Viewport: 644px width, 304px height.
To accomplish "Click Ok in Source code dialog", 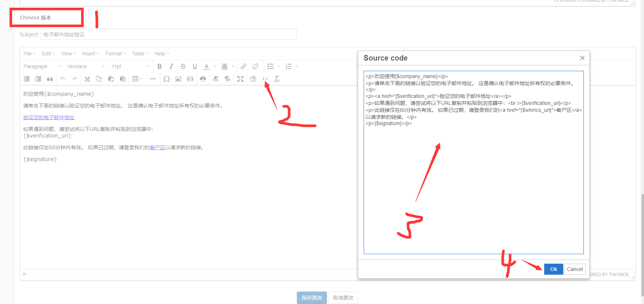I will 553,269.
